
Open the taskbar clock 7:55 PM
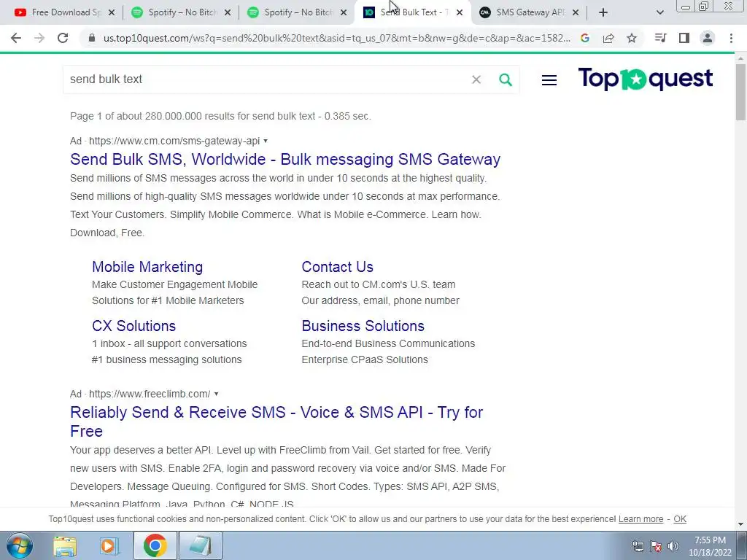point(710,545)
